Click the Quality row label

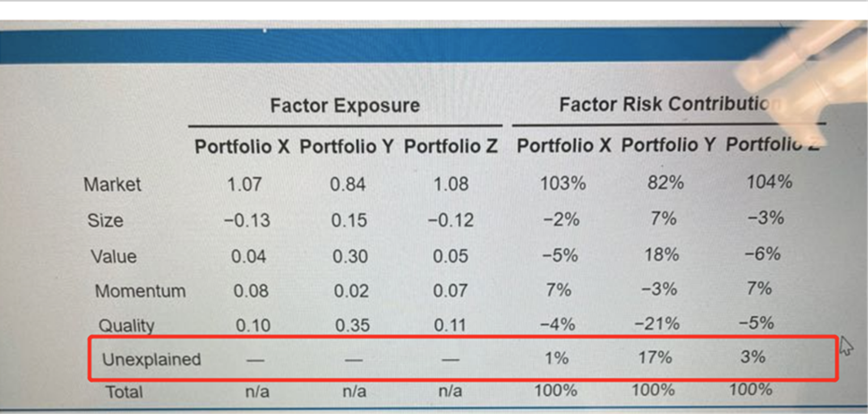point(126,325)
